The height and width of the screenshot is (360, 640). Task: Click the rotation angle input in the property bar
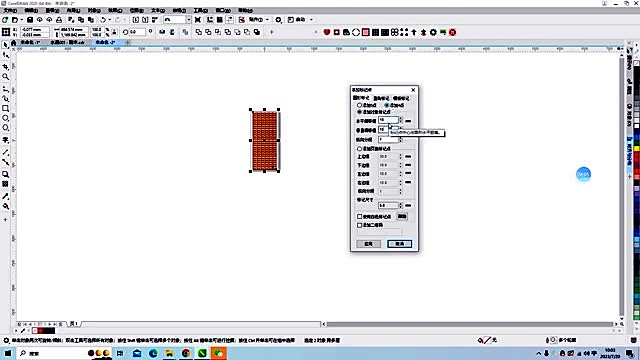pos(137,32)
